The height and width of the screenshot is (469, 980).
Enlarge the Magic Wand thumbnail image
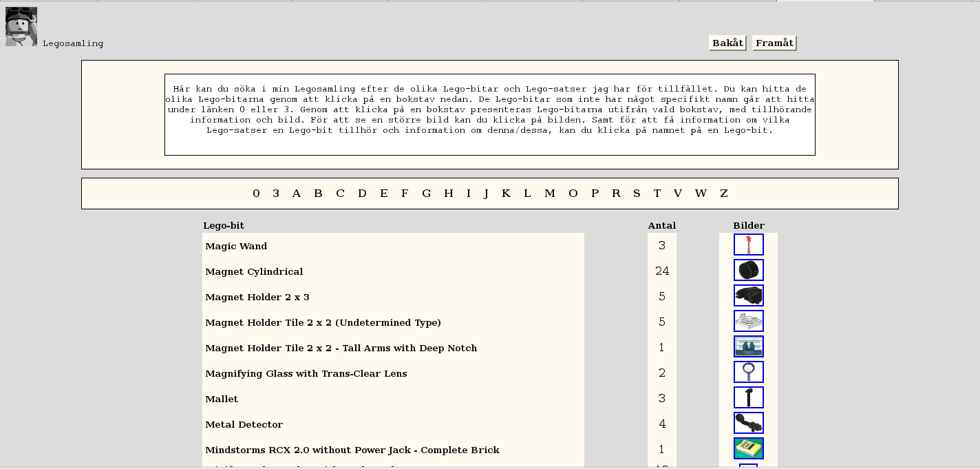pyautogui.click(x=749, y=244)
